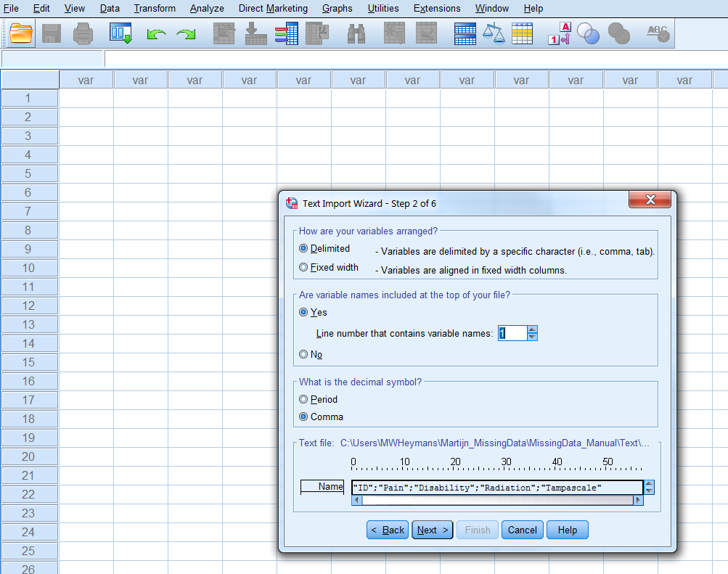The width and height of the screenshot is (728, 574).
Task: Click the Weight Cases scales icon
Action: click(x=494, y=33)
